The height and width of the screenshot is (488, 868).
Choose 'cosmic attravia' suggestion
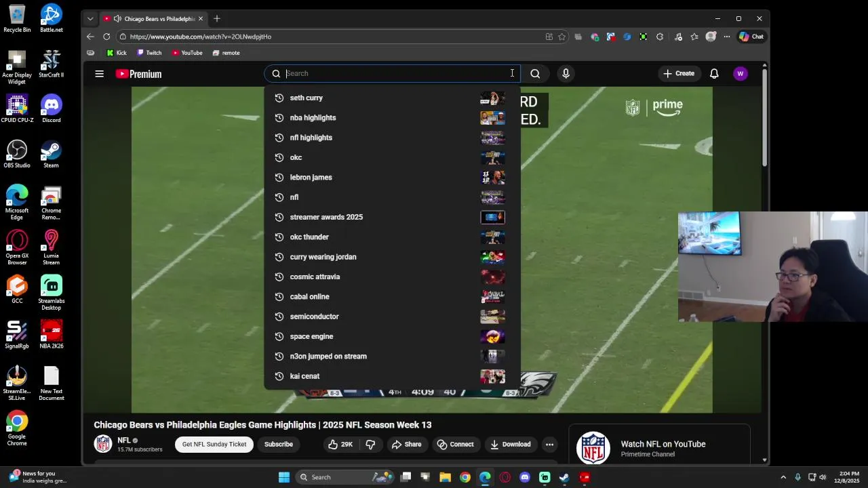(x=392, y=277)
